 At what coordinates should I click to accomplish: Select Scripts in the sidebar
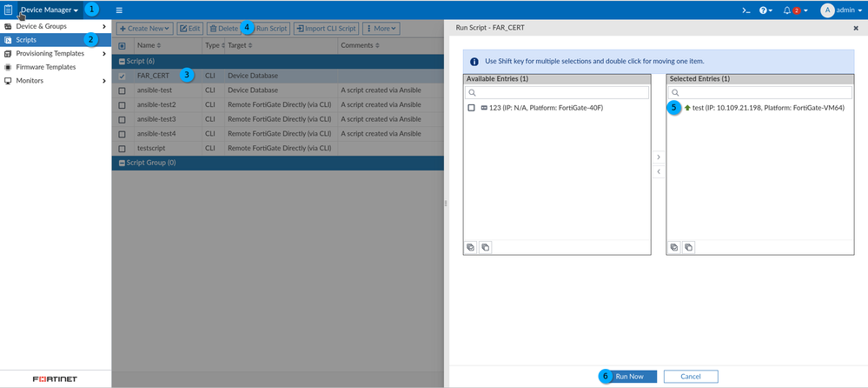(x=56, y=40)
